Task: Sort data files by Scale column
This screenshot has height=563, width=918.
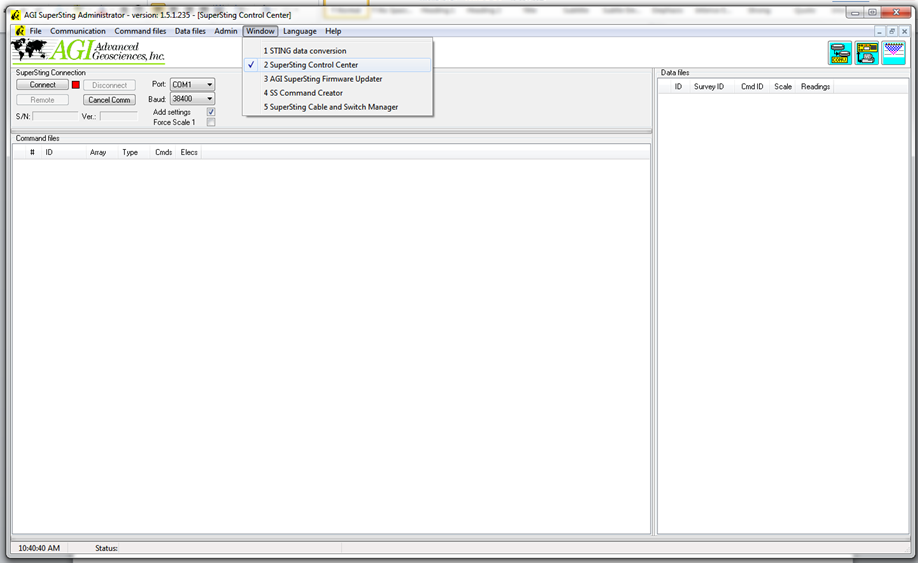Action: click(x=783, y=87)
